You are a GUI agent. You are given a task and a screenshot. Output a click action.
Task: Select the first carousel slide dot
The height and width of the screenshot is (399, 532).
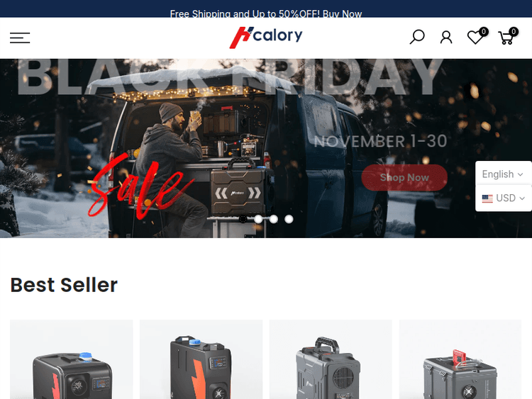click(x=243, y=219)
